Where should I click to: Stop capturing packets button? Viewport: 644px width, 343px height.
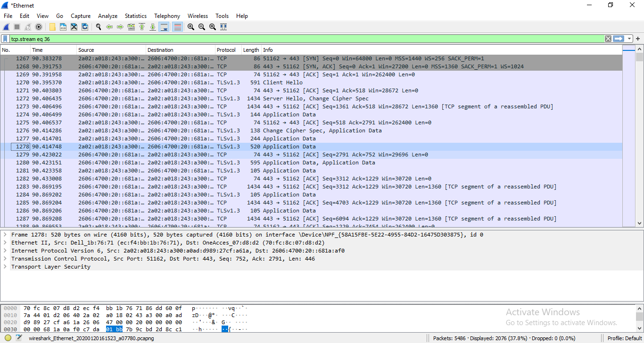pos(17,27)
